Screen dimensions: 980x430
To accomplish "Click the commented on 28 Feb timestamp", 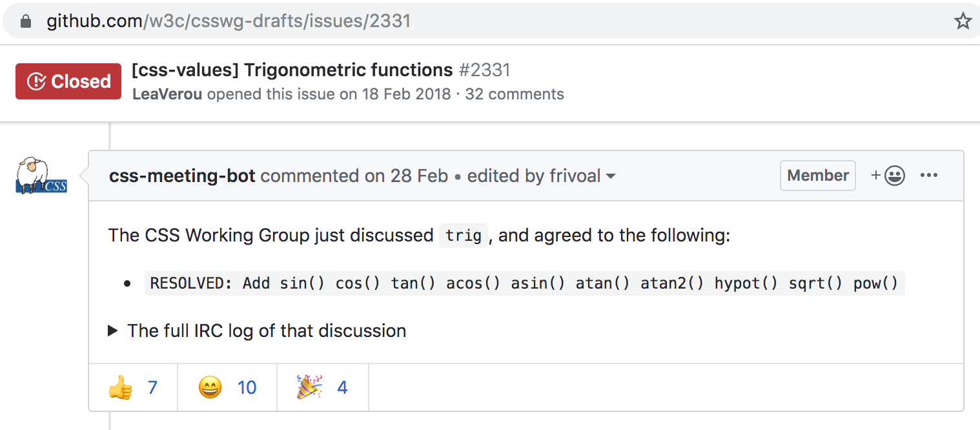I will pos(418,176).
